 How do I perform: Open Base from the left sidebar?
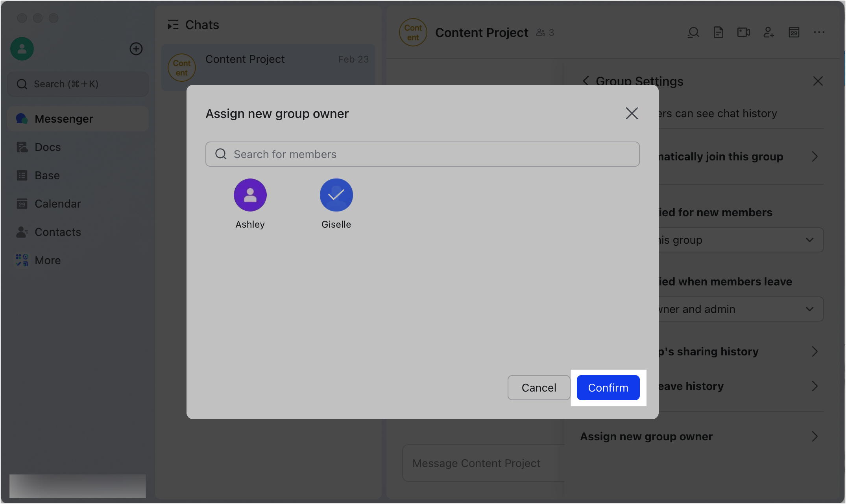click(x=47, y=175)
